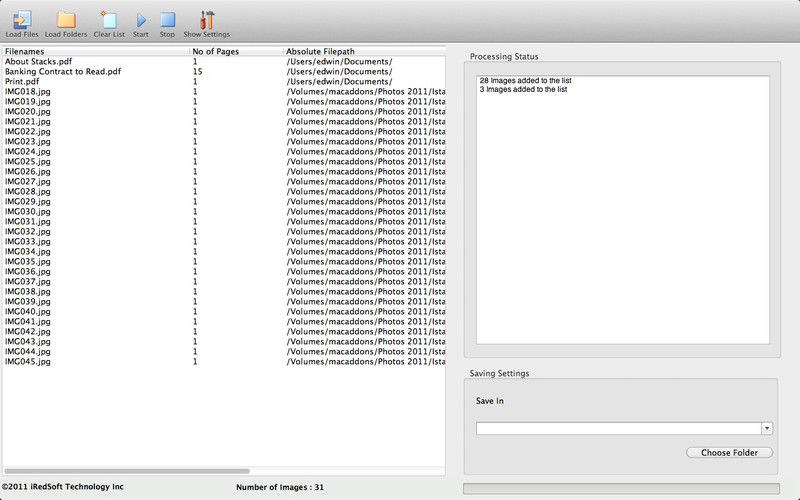Click the page count 15 cell
The height and width of the screenshot is (500, 800).
tap(197, 71)
